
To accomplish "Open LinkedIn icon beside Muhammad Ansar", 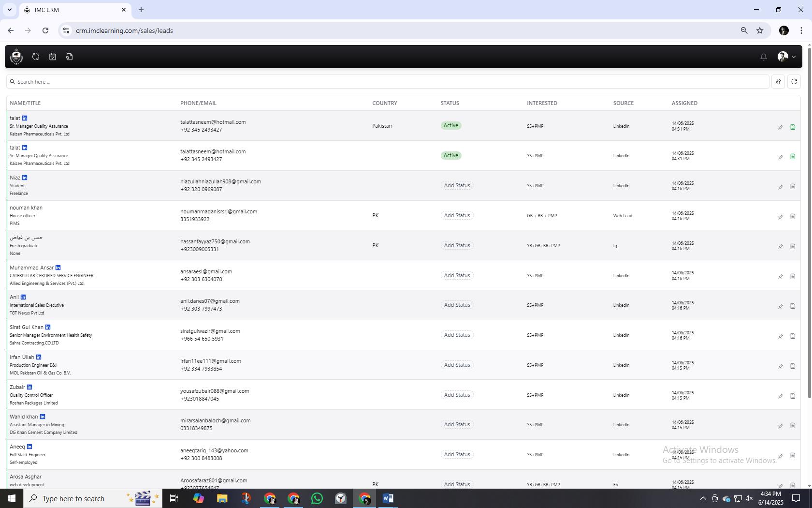I will click(x=58, y=268).
